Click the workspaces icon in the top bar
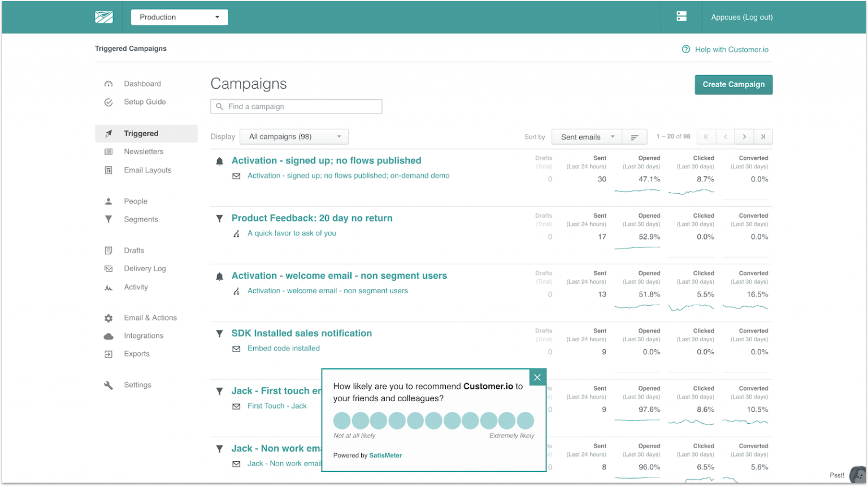 [682, 17]
